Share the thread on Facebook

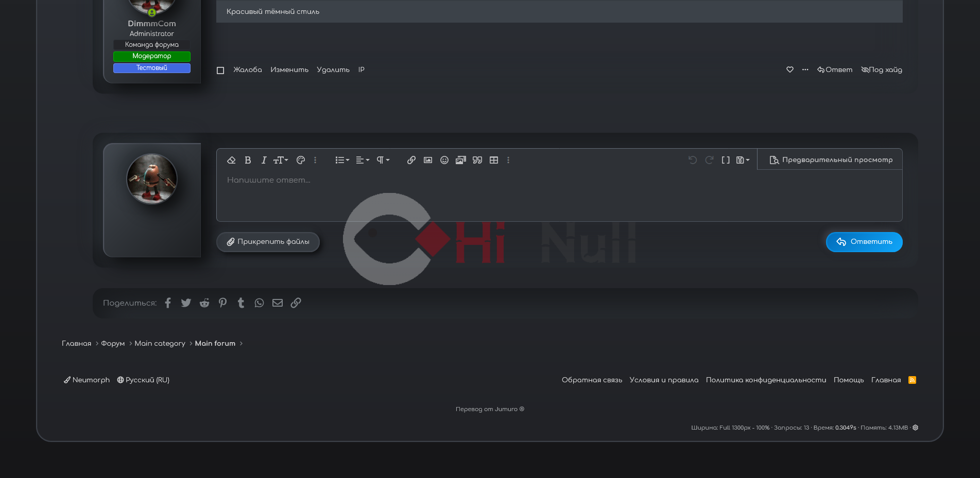coord(168,303)
